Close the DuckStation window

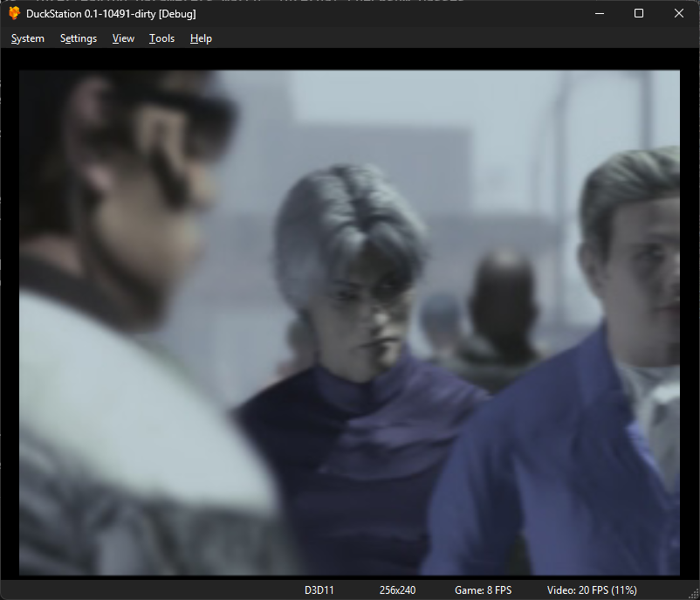[678, 13]
